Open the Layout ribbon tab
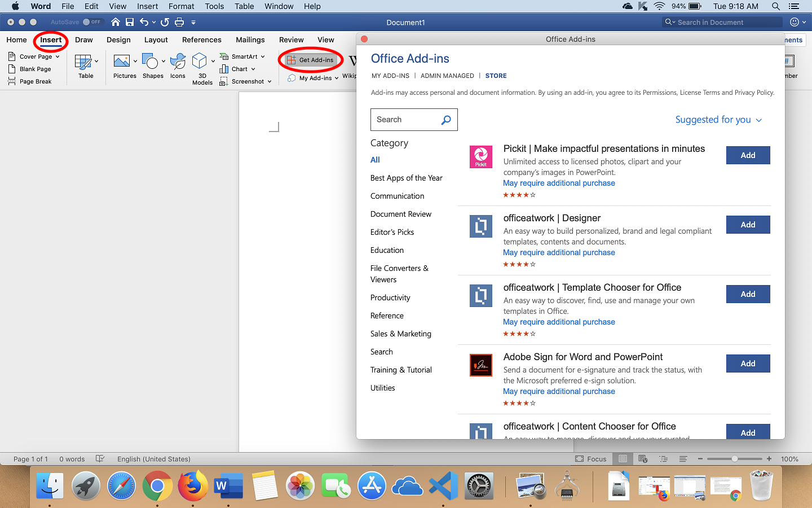 (x=156, y=40)
